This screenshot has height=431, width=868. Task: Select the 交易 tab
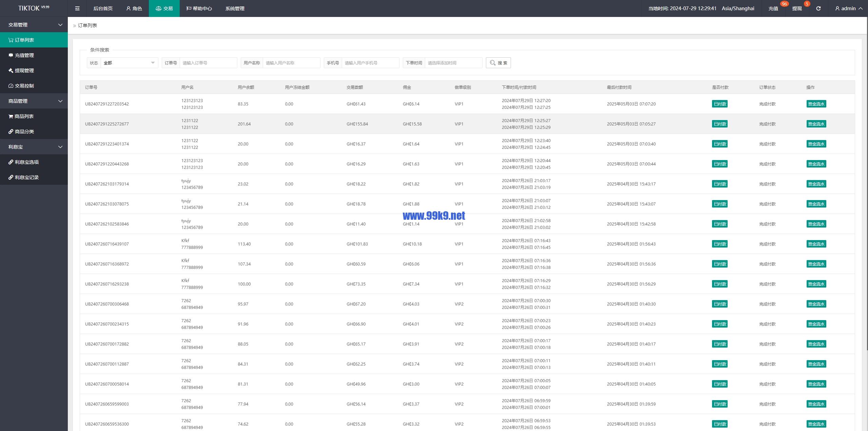pyautogui.click(x=164, y=8)
